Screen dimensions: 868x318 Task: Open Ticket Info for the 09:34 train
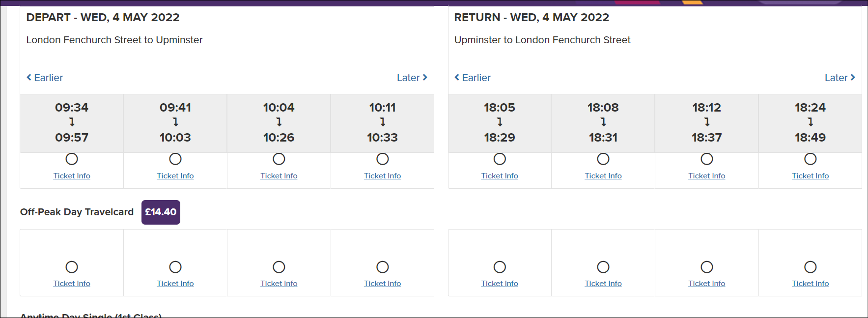(x=72, y=175)
